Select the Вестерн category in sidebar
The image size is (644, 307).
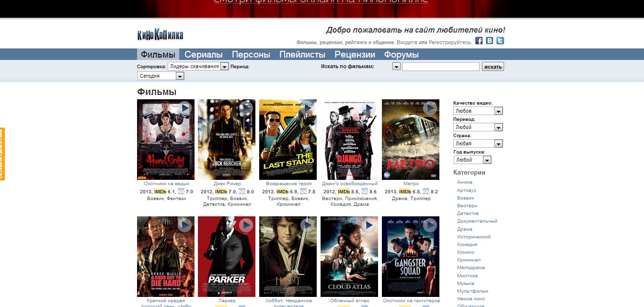point(467,206)
